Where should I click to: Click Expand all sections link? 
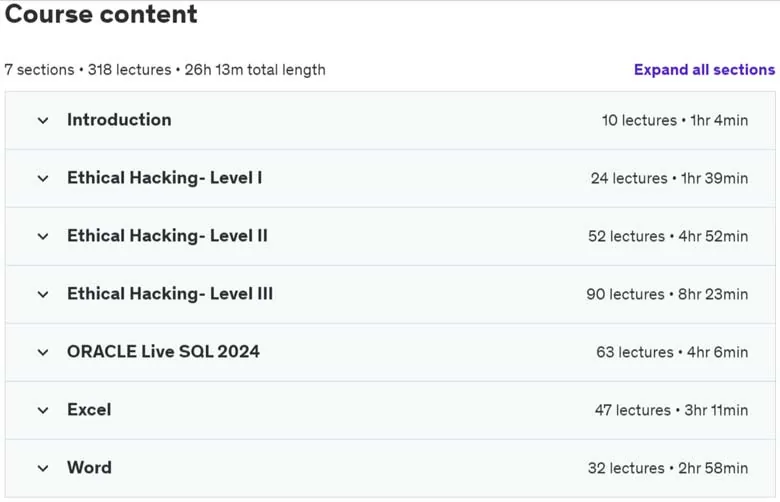pos(704,70)
